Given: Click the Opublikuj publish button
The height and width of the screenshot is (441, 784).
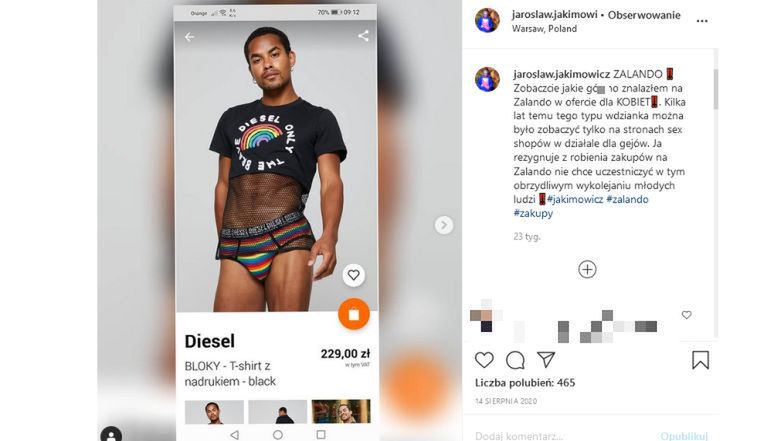Looking at the screenshot, I should 684,436.
